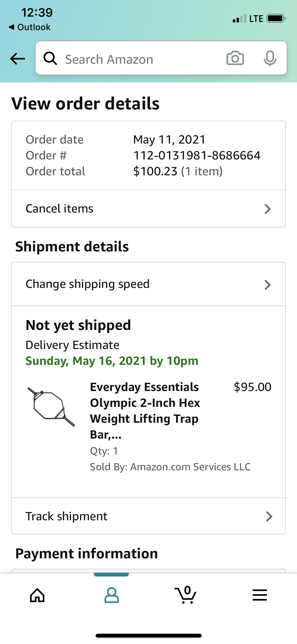Open the account profile tab
The width and height of the screenshot is (297, 644).
click(111, 595)
